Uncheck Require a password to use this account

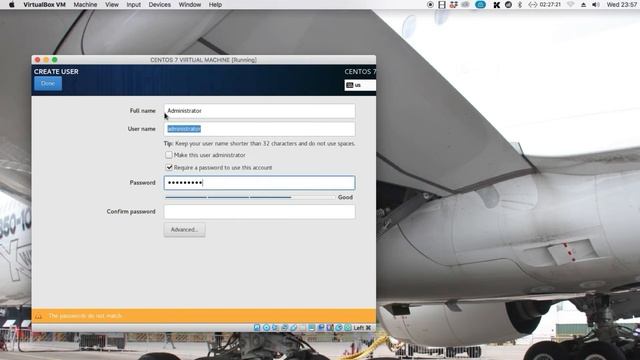pos(169,167)
